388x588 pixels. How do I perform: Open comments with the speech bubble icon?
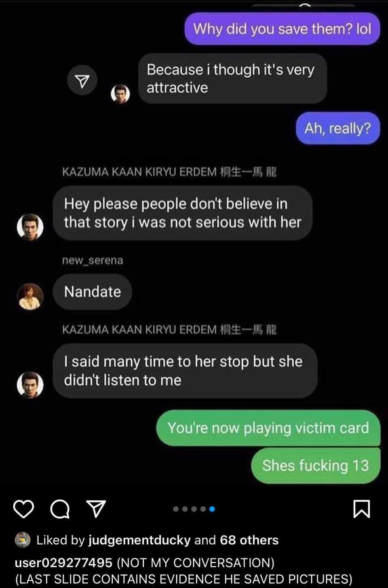point(60,509)
